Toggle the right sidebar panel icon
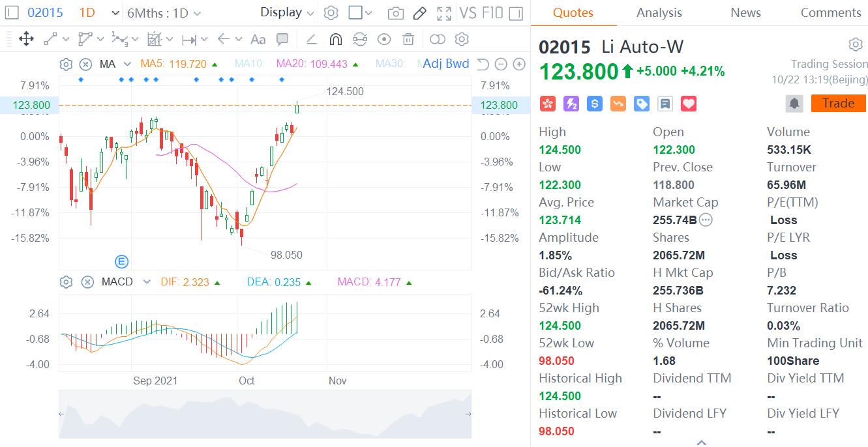The height and width of the screenshot is (447, 868). pos(516,13)
